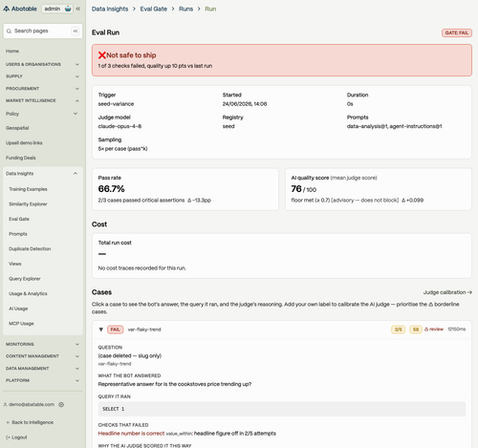Expand the Policy submenu chevron
The height and width of the screenshot is (448, 478).
coord(76,114)
